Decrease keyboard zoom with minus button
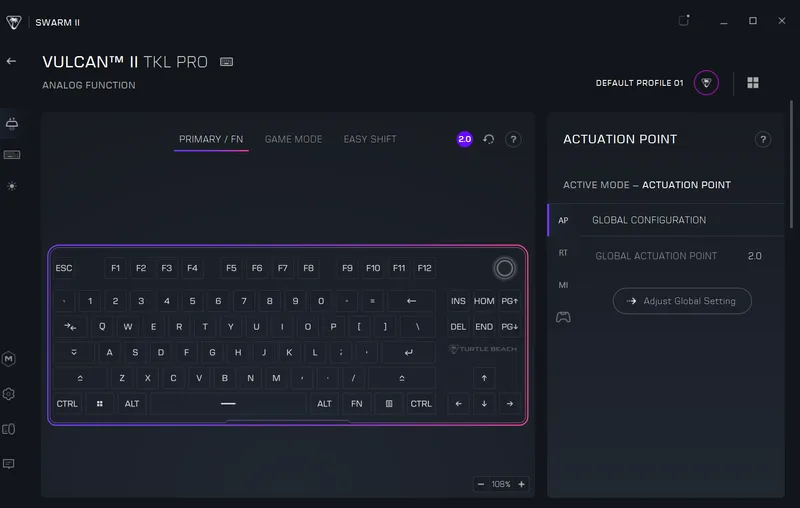Viewport: 800px width, 508px height. pos(481,484)
